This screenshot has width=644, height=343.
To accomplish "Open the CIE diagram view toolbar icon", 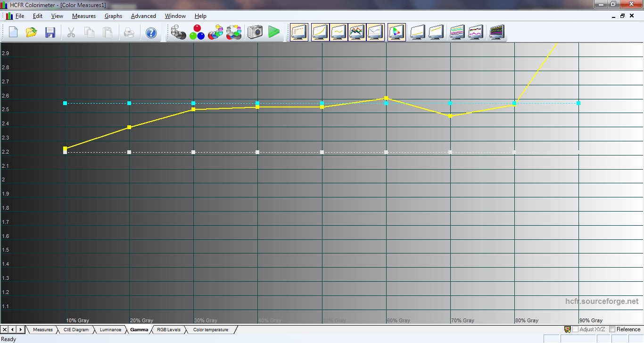I will pos(396,33).
